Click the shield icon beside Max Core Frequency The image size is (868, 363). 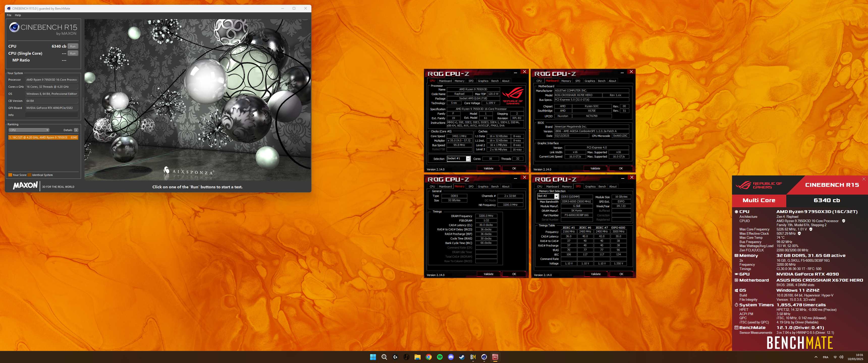811,229
